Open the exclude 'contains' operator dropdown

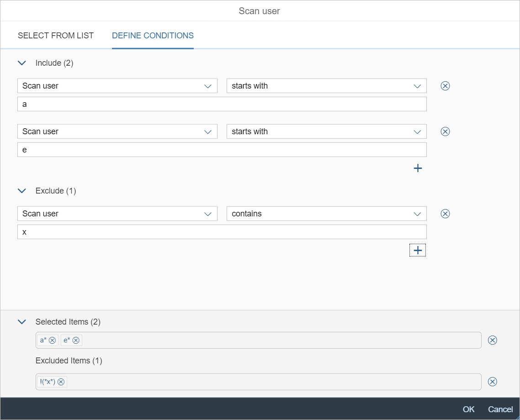[x=326, y=214]
